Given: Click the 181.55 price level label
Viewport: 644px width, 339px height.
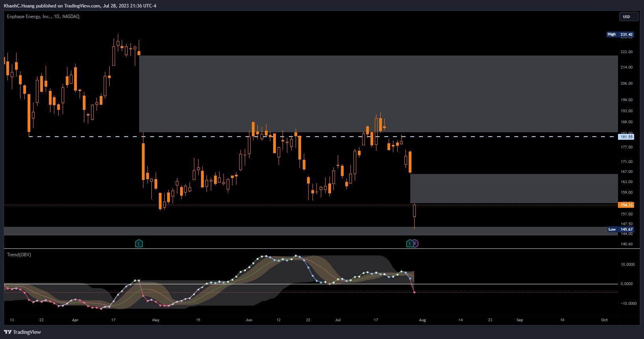Looking at the screenshot, I should [x=626, y=137].
